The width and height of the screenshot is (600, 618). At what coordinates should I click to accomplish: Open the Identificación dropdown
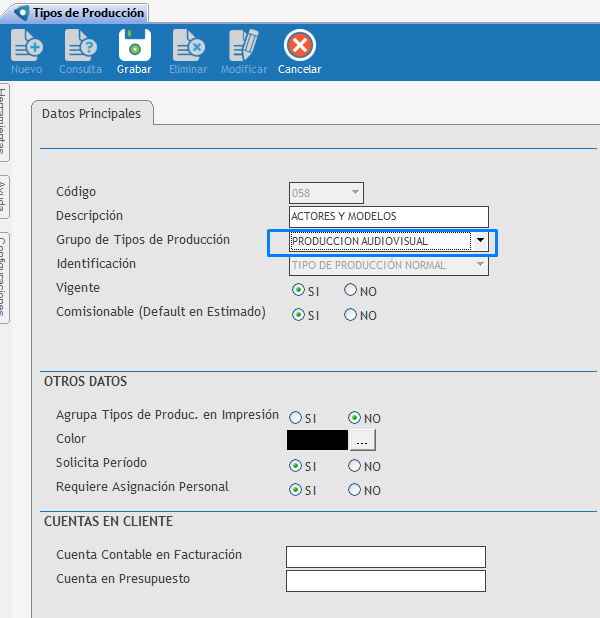481,265
